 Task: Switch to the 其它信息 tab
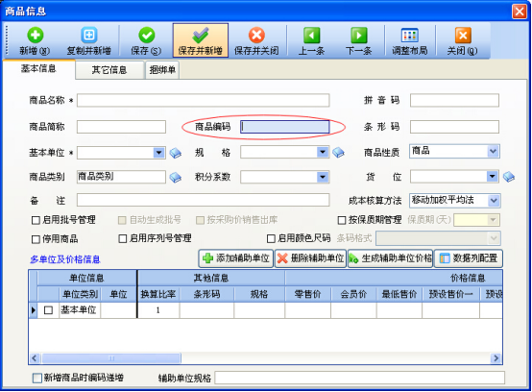tap(109, 70)
